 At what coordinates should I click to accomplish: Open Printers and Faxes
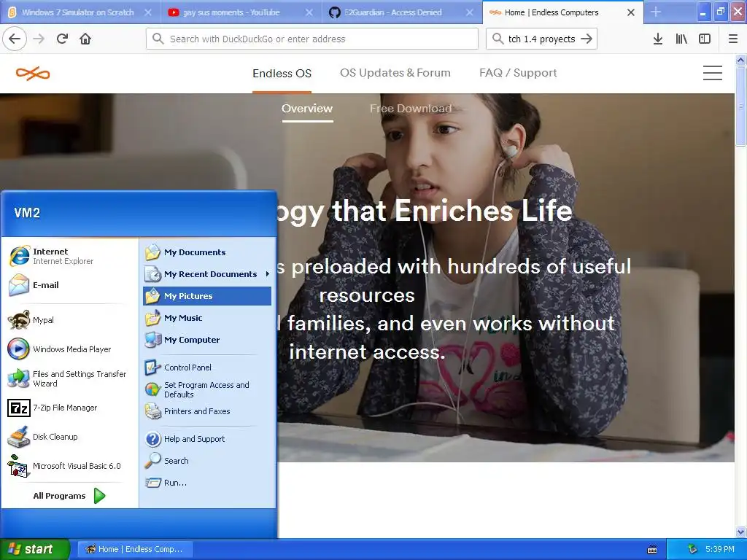coord(207,411)
